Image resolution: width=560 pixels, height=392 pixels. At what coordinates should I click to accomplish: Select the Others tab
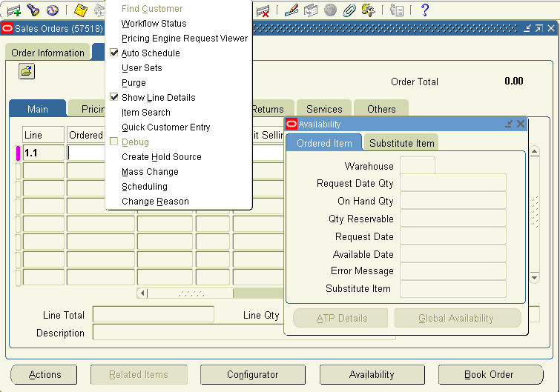381,109
